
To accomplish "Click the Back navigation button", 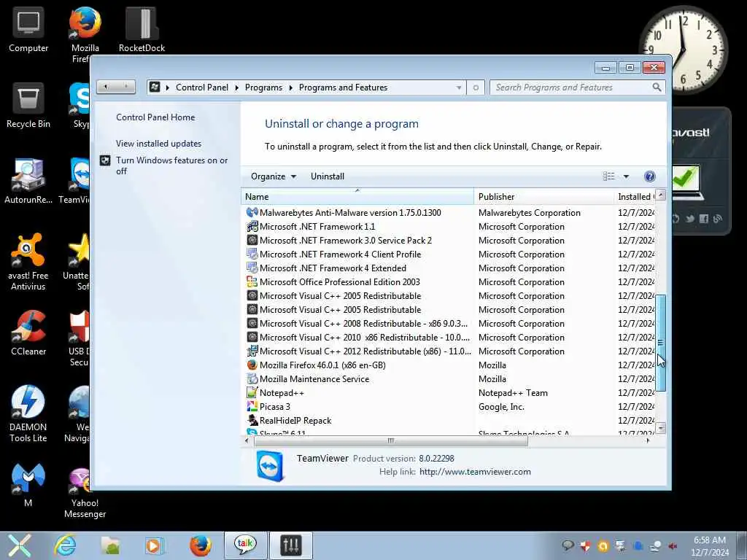I will tap(106, 87).
